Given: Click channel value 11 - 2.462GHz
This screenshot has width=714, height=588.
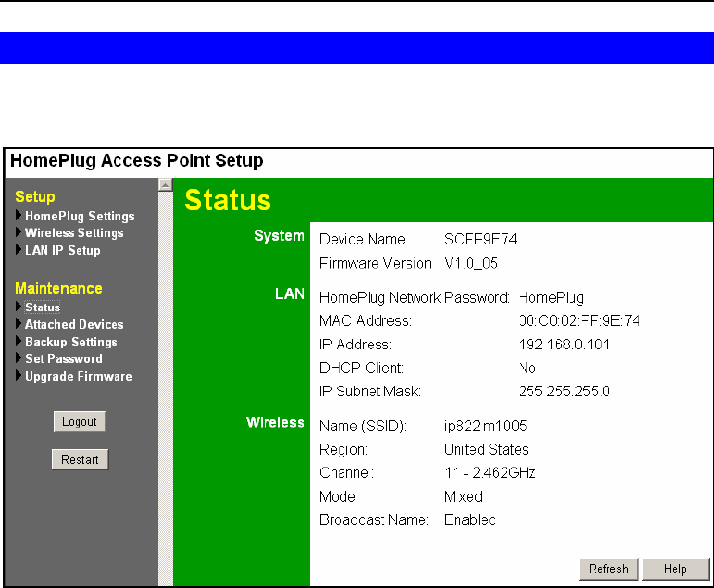Looking at the screenshot, I should [490, 473].
